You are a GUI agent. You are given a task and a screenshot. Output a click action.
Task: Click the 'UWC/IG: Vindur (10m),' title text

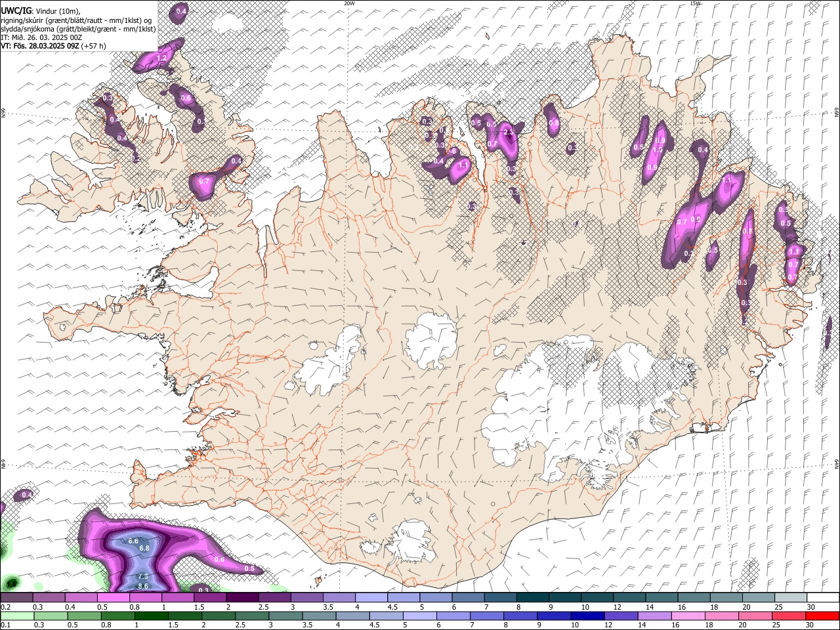pos(40,11)
